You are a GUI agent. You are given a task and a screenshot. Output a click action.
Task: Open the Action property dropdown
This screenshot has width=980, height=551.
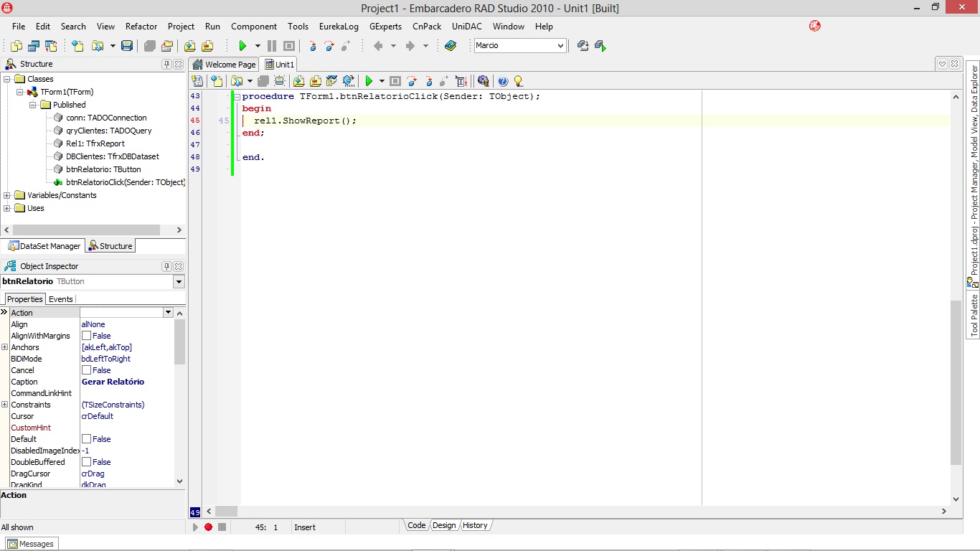tap(168, 313)
